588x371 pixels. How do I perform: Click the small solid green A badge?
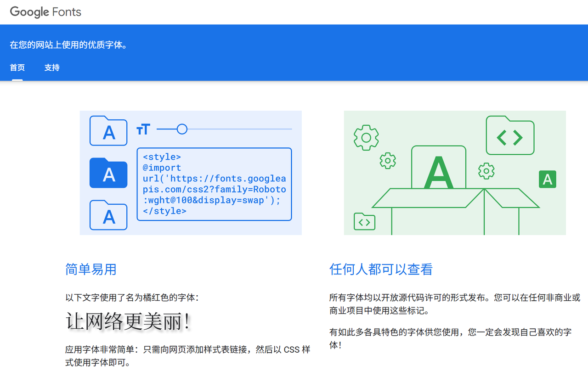pyautogui.click(x=547, y=179)
